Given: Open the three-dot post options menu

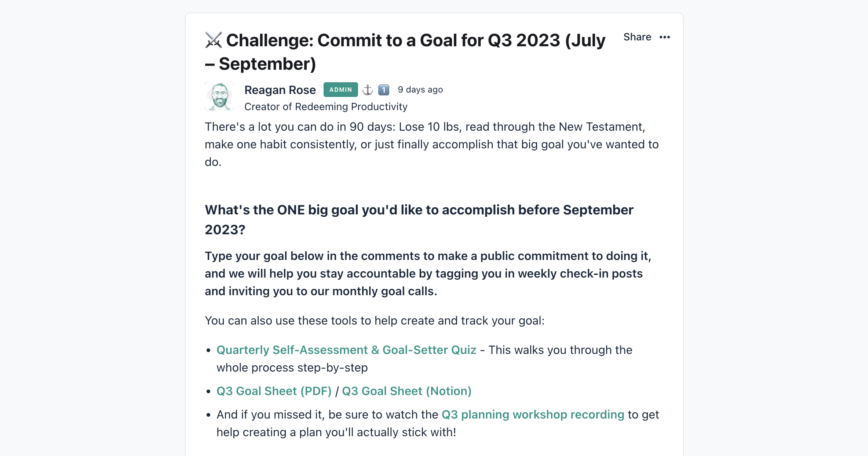Looking at the screenshot, I should point(664,37).
